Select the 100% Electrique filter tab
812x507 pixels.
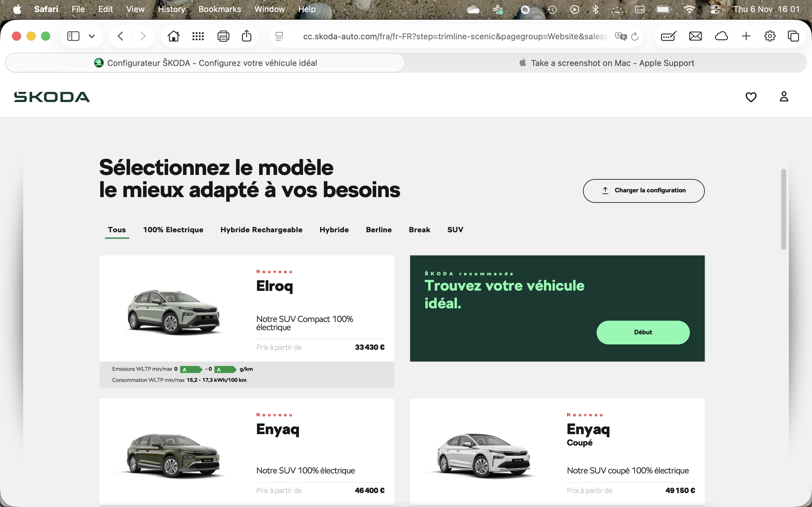point(173,230)
